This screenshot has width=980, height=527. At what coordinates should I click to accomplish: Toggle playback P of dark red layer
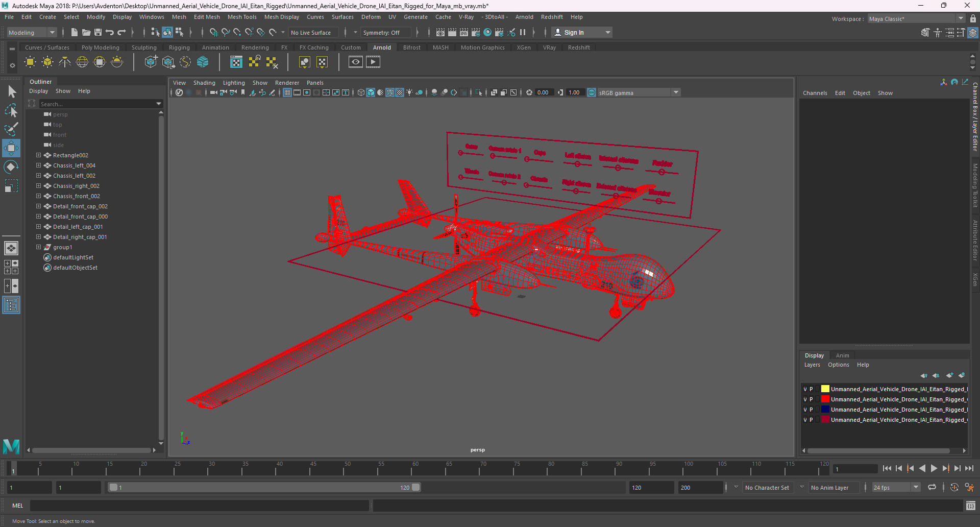coord(811,420)
